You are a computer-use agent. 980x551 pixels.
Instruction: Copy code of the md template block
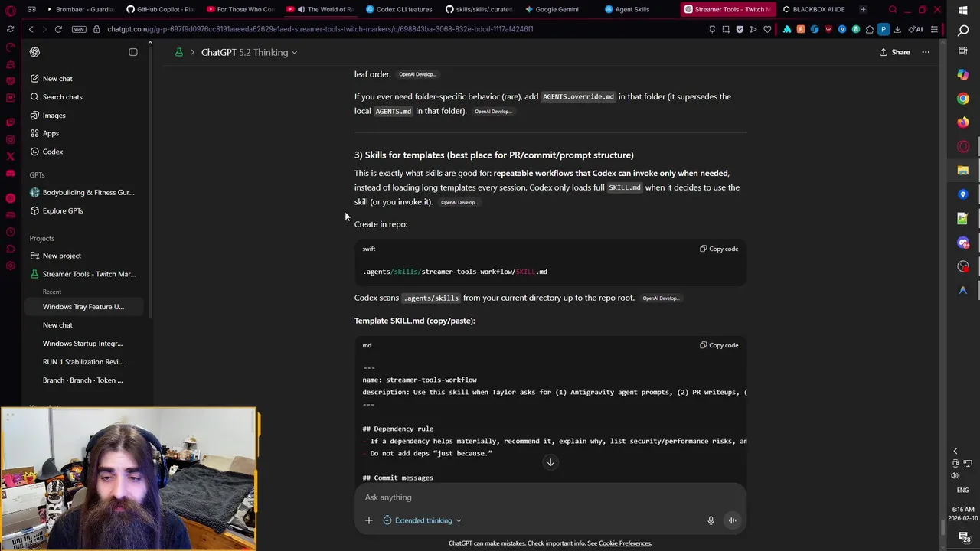719,345
